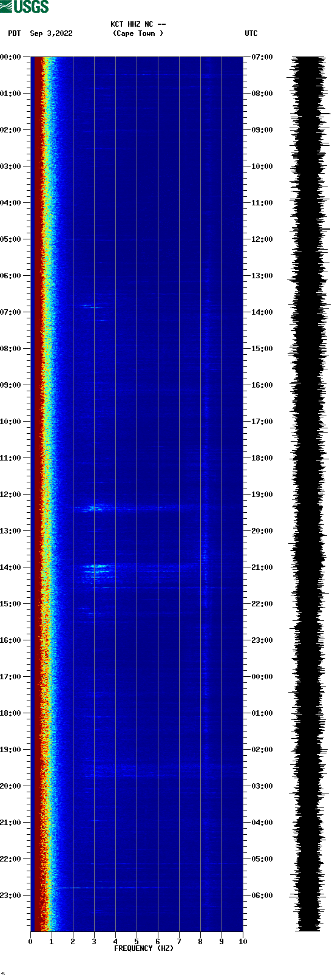
Task: Click the UTC 06:00 time label
Action: pyautogui.click(x=262, y=896)
